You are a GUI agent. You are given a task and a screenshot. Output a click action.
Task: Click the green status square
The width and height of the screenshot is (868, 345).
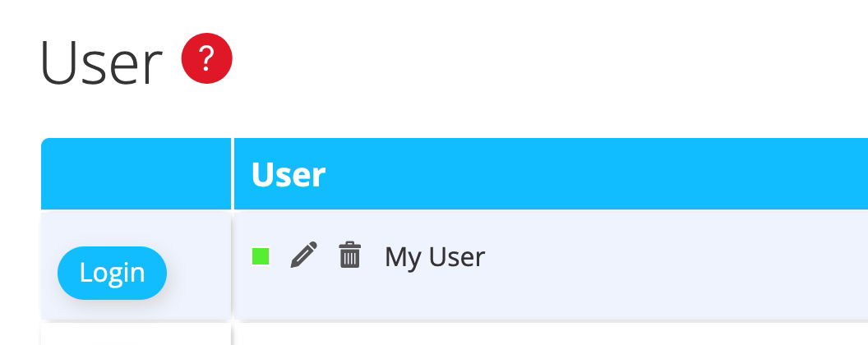click(x=261, y=256)
